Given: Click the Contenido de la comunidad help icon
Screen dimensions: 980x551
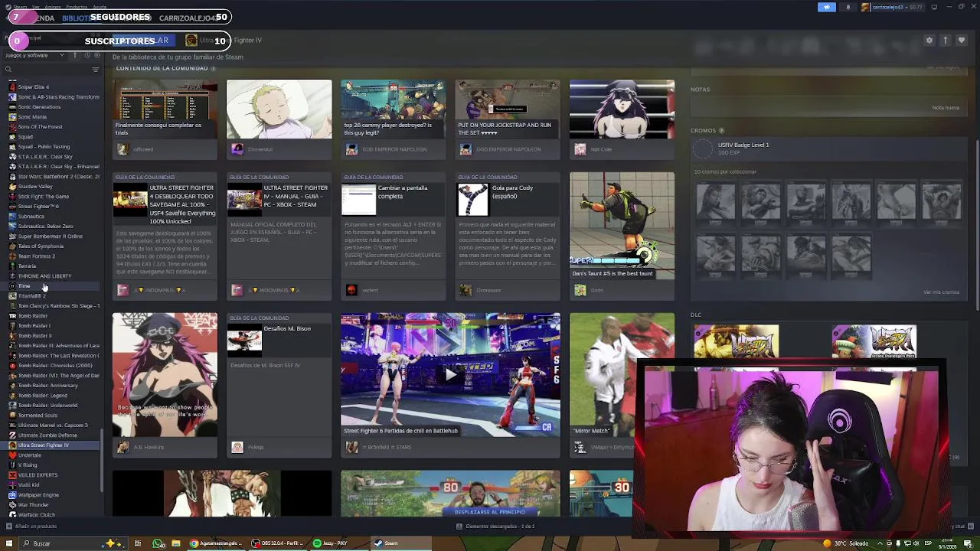Looking at the screenshot, I should [213, 69].
